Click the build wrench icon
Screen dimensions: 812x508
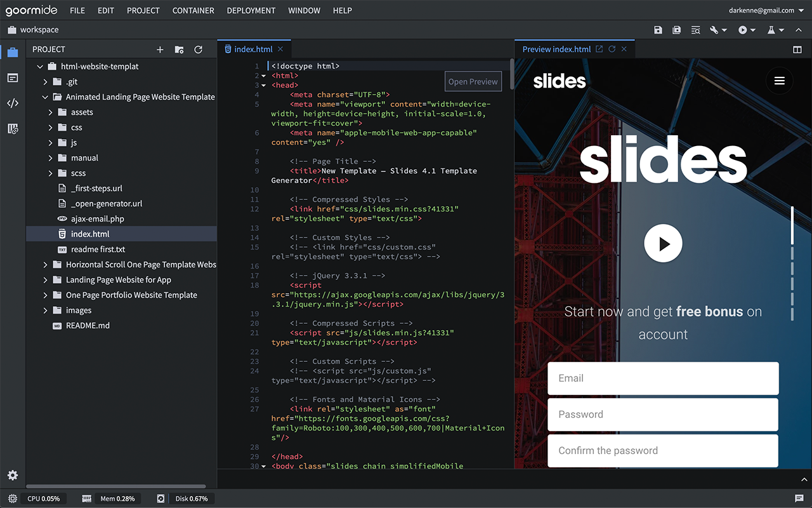coord(714,29)
